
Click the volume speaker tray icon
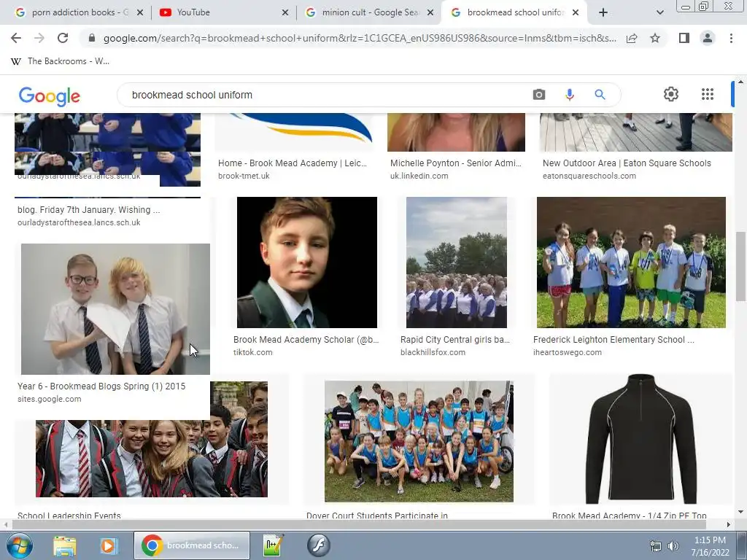[673, 546]
